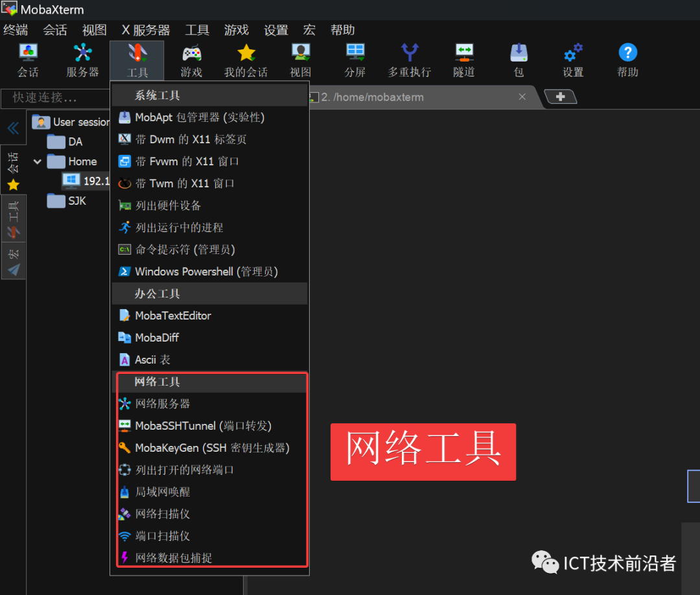
Task: Open 我的会话 star toolbar icon
Action: tap(246, 61)
